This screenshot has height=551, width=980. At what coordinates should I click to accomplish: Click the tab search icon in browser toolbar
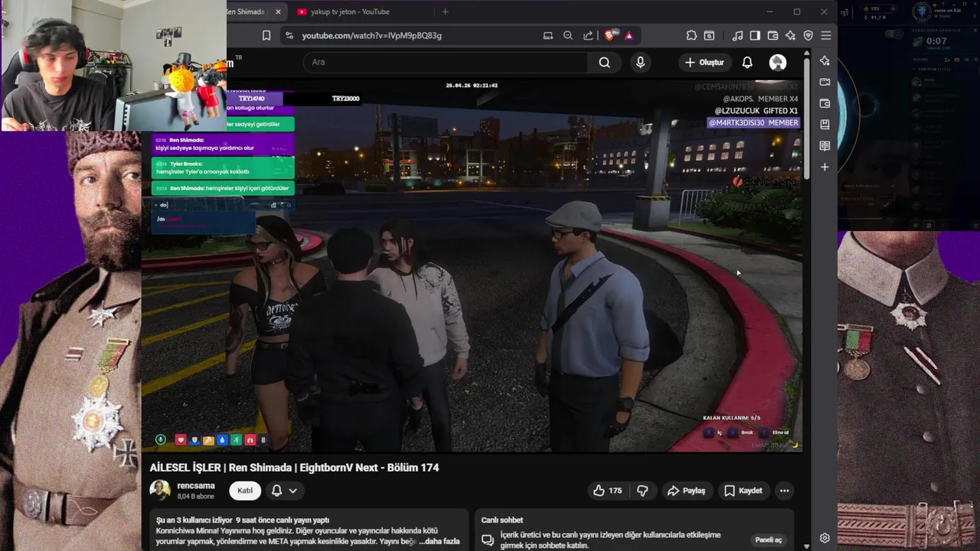710,35
